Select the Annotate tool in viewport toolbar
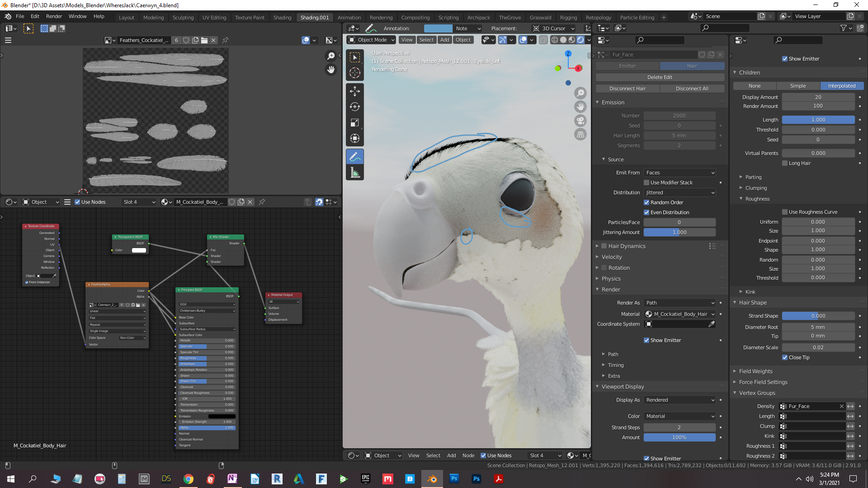The width and height of the screenshot is (868, 488). coord(355,157)
